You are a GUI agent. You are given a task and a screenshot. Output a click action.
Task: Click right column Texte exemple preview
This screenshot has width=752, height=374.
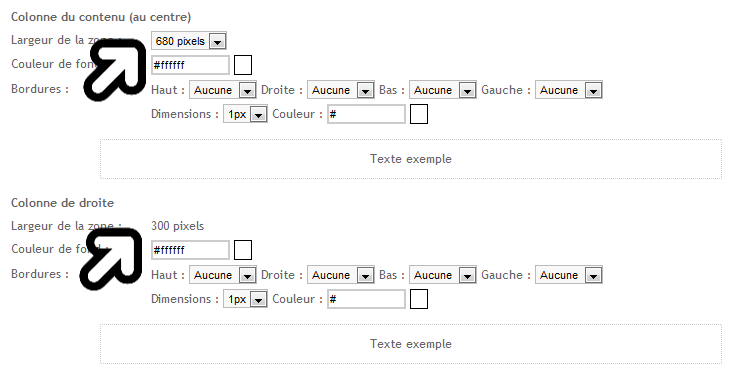[x=411, y=344]
